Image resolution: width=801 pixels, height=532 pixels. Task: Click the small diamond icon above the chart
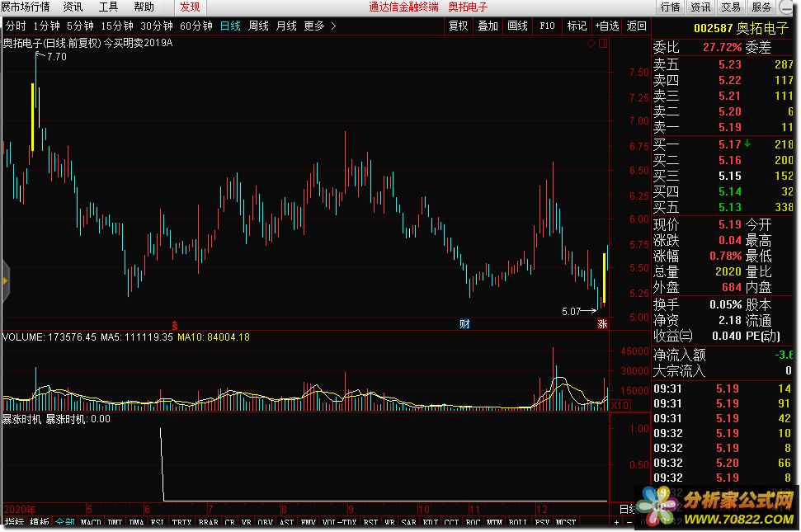point(591,44)
